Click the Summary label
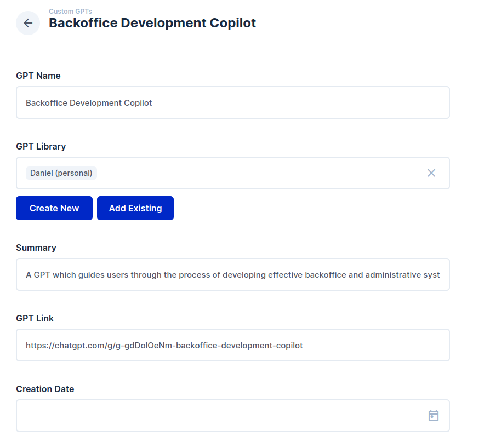The image size is (490, 448). click(x=36, y=248)
